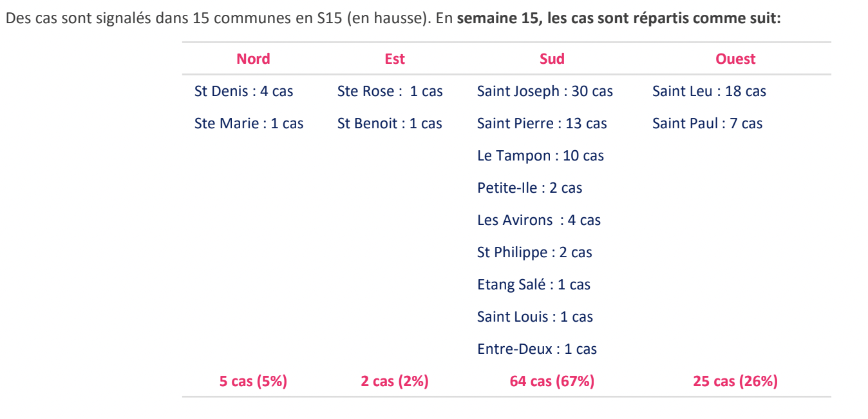
Task: Click the Est column header
Action: [x=394, y=59]
